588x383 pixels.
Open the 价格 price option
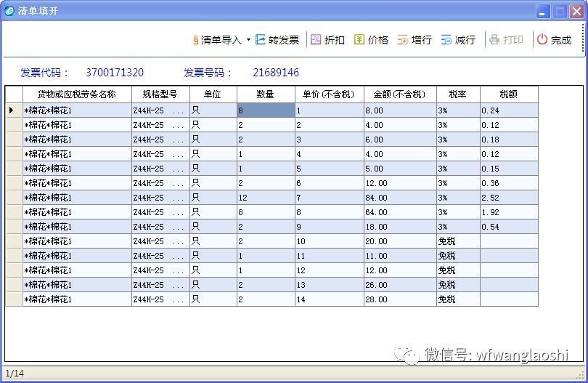pyautogui.click(x=371, y=40)
